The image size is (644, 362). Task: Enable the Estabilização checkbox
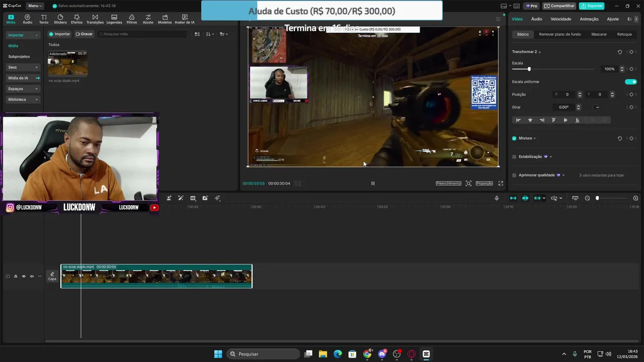[x=514, y=157]
